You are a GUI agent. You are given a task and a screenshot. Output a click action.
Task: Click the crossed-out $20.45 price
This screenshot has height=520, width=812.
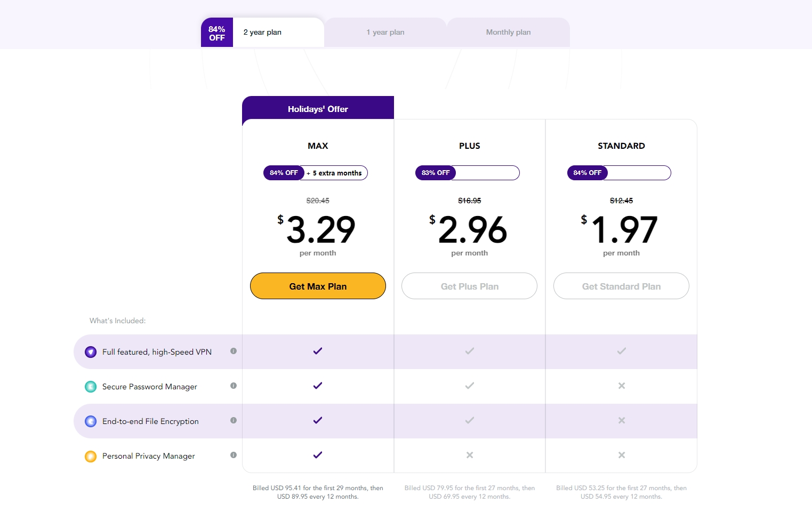coord(318,201)
